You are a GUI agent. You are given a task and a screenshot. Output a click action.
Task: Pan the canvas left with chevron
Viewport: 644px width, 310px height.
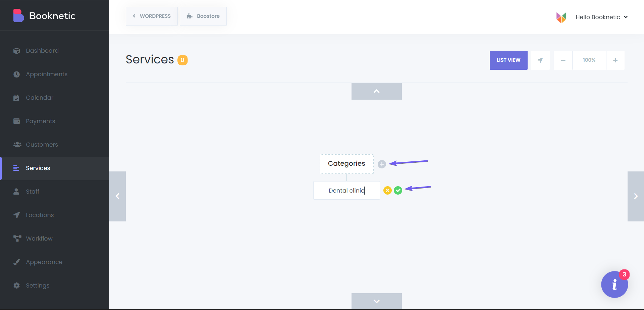117,196
